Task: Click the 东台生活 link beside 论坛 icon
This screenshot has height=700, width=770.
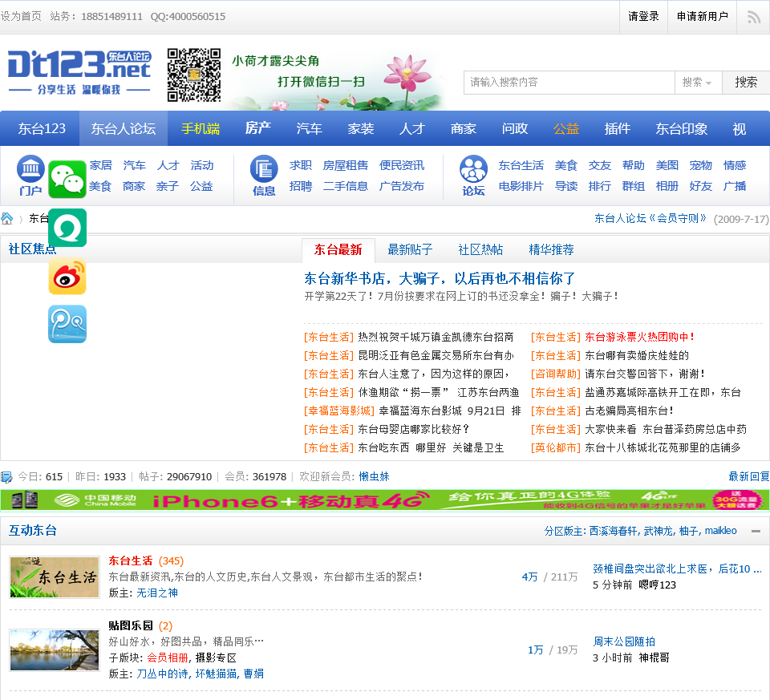Action: pos(521,165)
